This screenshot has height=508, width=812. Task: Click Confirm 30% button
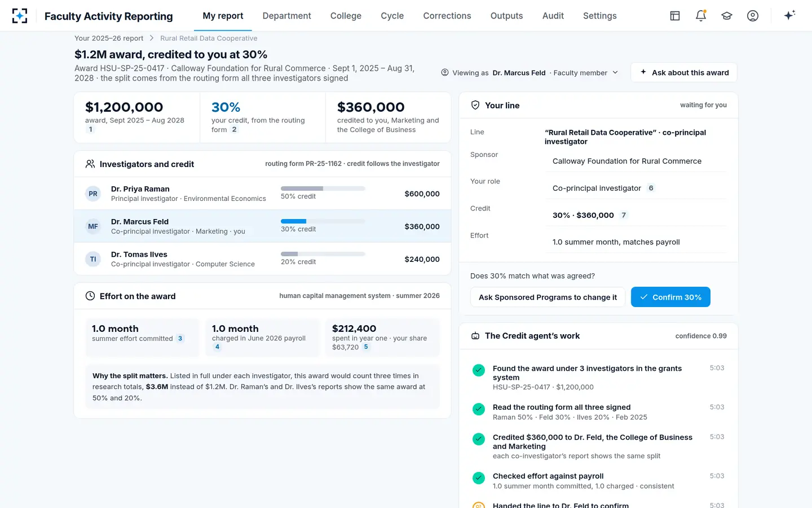670,297
